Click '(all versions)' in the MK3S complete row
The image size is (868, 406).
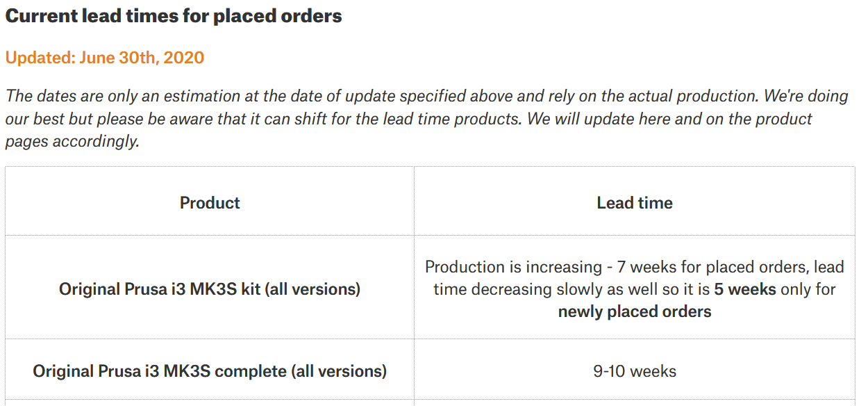[339, 371]
